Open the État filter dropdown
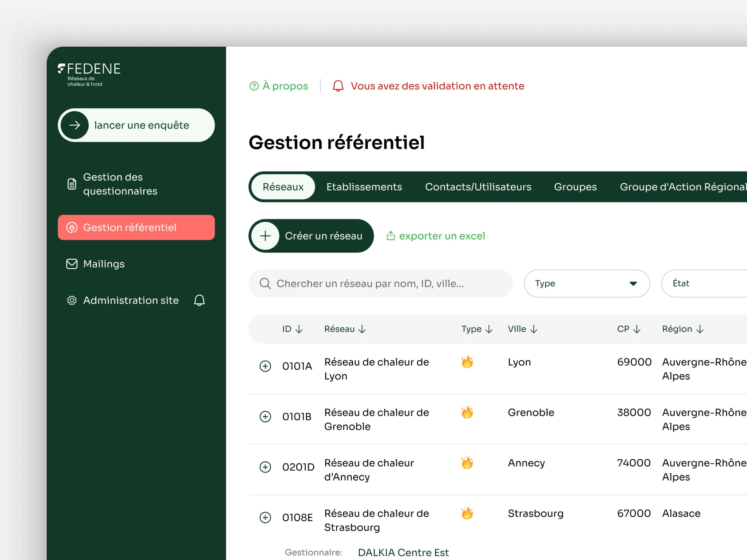The height and width of the screenshot is (560, 747). coord(704,283)
